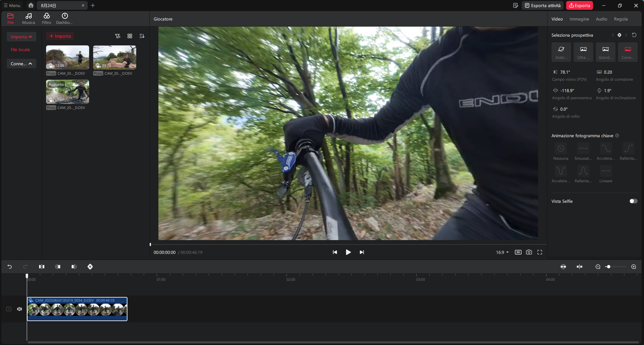Add timeline keyframe diamond
Viewport: 644px width, 345px height.
pyautogui.click(x=90, y=267)
